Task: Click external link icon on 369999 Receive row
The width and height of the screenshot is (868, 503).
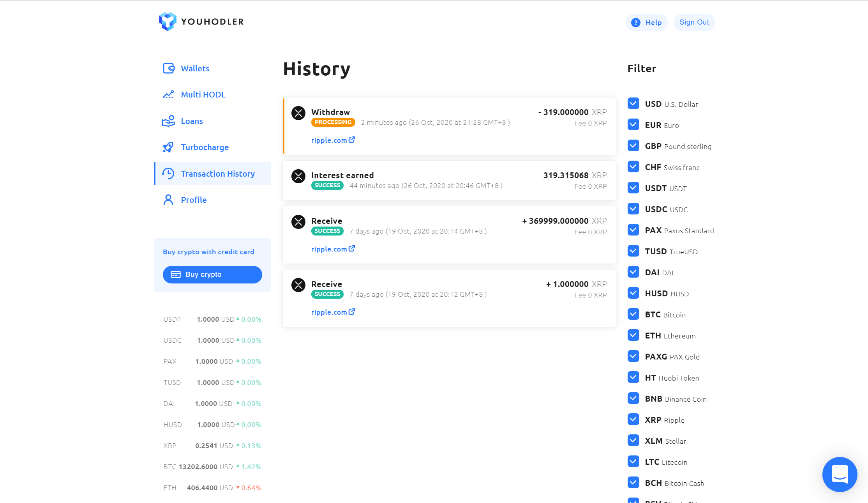Action: (x=352, y=248)
